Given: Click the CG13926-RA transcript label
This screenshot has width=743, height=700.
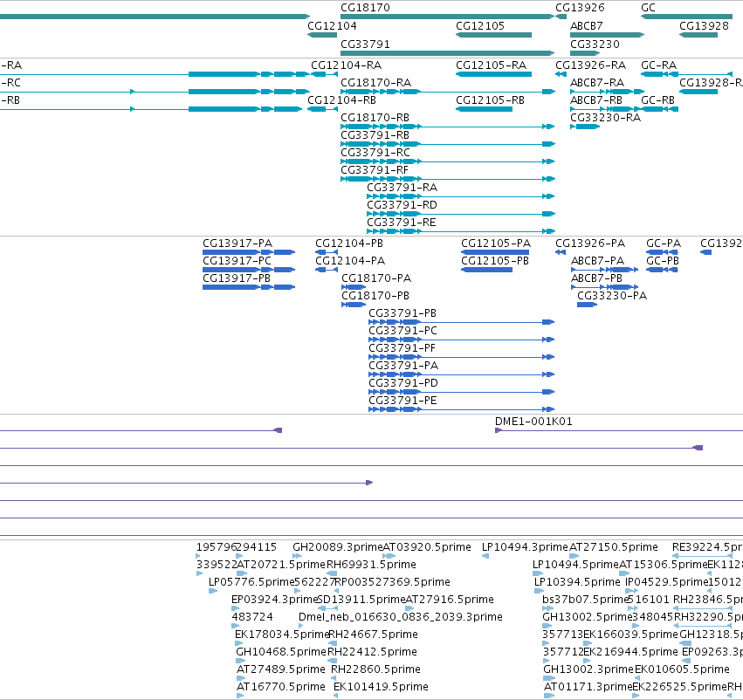Looking at the screenshot, I should pos(590,65).
